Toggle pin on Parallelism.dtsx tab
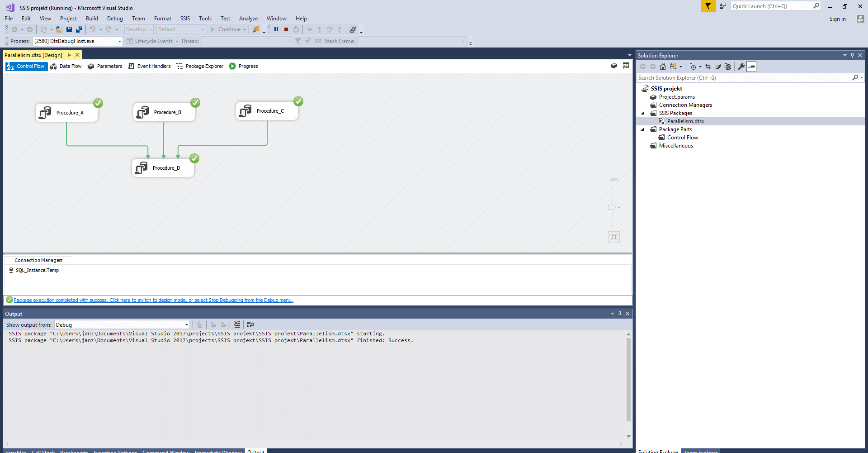The height and width of the screenshot is (453, 868). tap(69, 55)
